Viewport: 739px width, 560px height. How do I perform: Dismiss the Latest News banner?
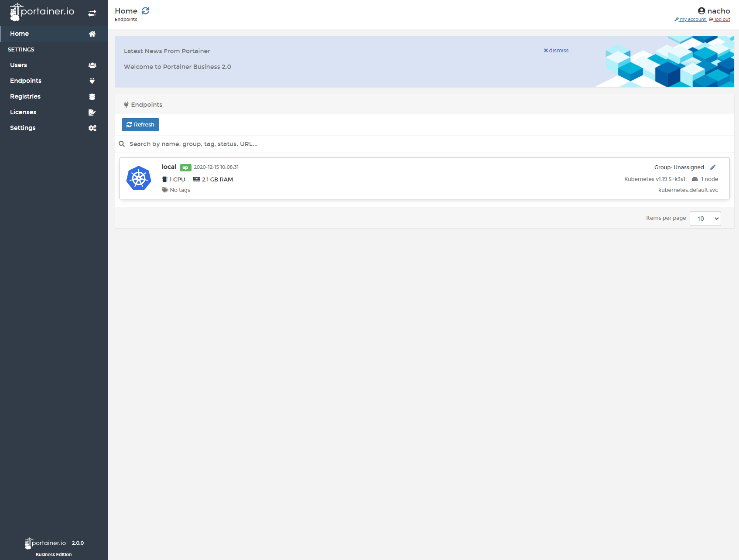click(x=556, y=51)
